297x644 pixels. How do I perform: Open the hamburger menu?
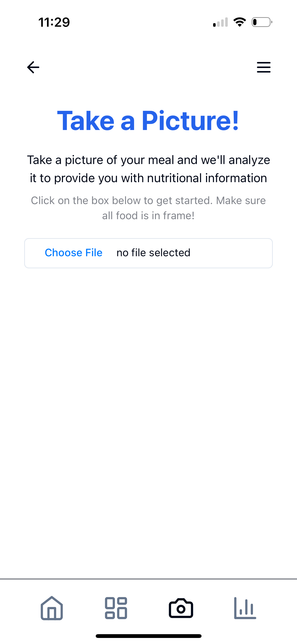click(x=263, y=67)
